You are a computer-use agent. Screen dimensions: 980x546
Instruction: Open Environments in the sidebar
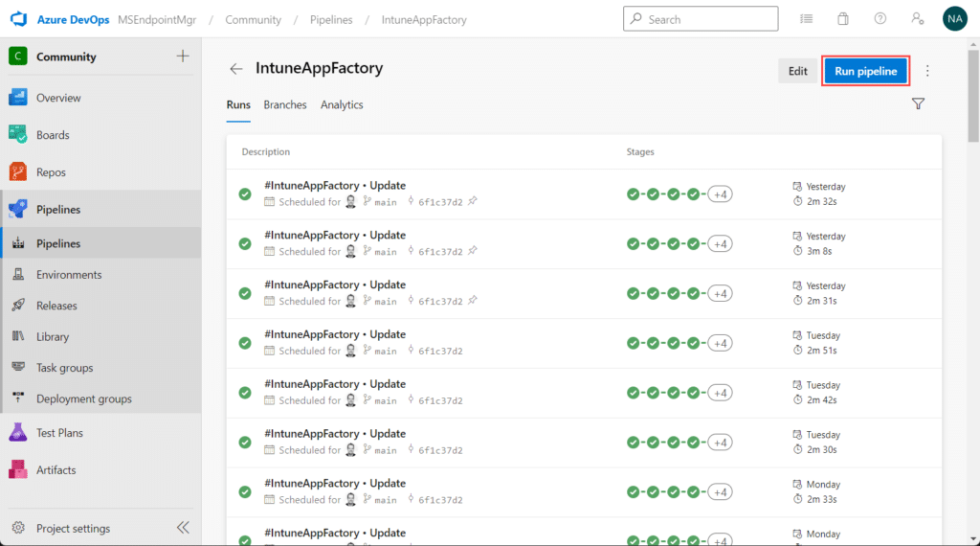tap(101, 275)
